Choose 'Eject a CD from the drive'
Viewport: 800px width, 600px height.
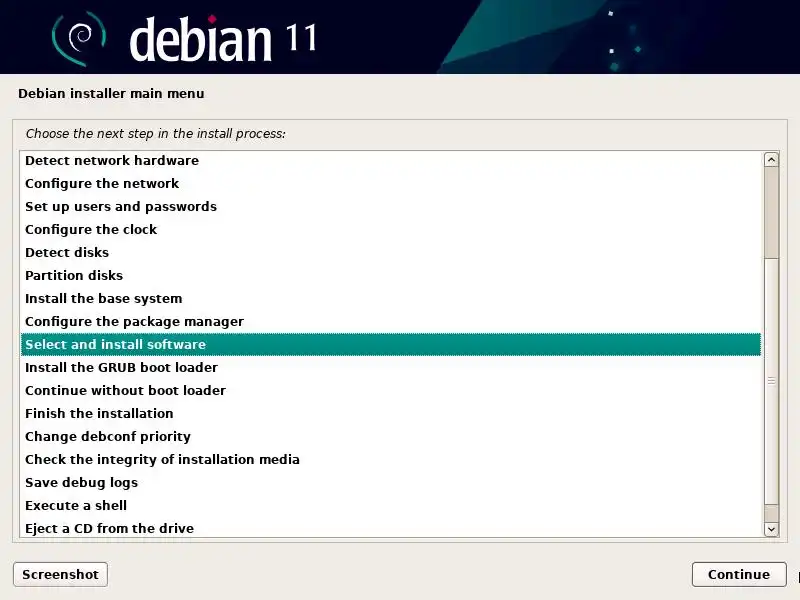(391, 528)
